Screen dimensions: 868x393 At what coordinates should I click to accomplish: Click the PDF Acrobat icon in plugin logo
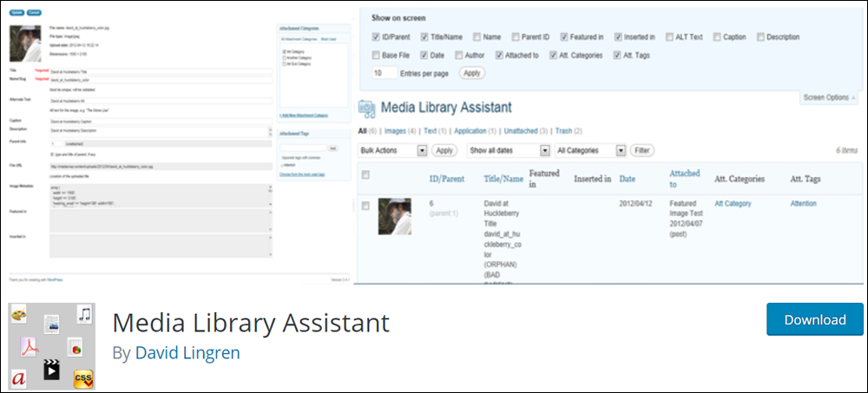(30, 346)
